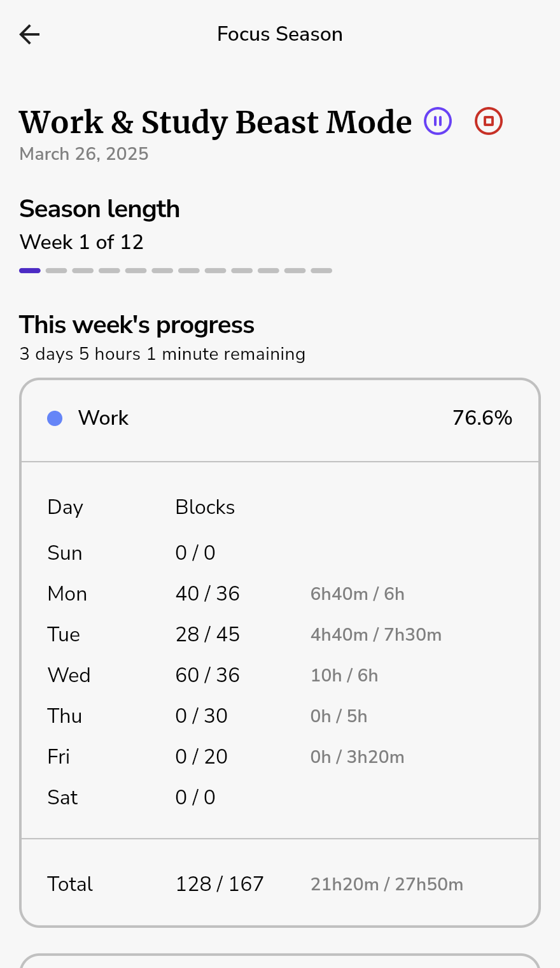Stop the focus season
The width and height of the screenshot is (560, 968).
489,121
